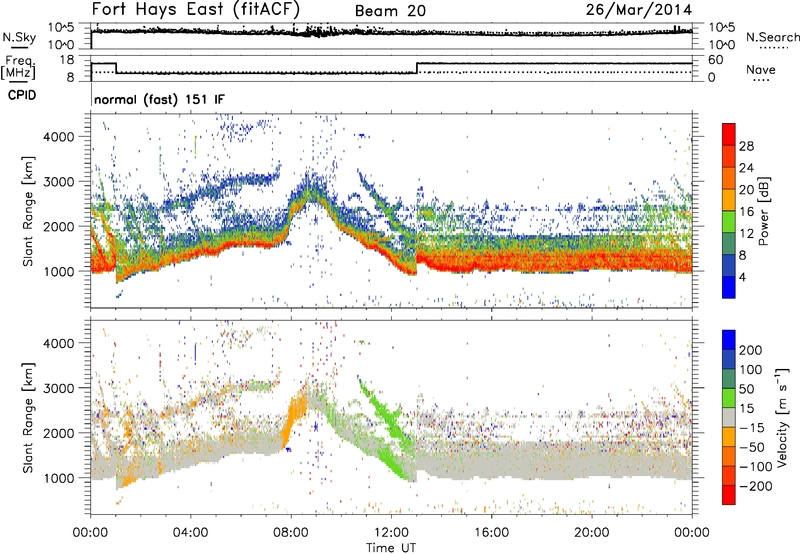Pick the red bottom segment of the velocity colorbar
This screenshot has height=554, width=800.
point(729,495)
